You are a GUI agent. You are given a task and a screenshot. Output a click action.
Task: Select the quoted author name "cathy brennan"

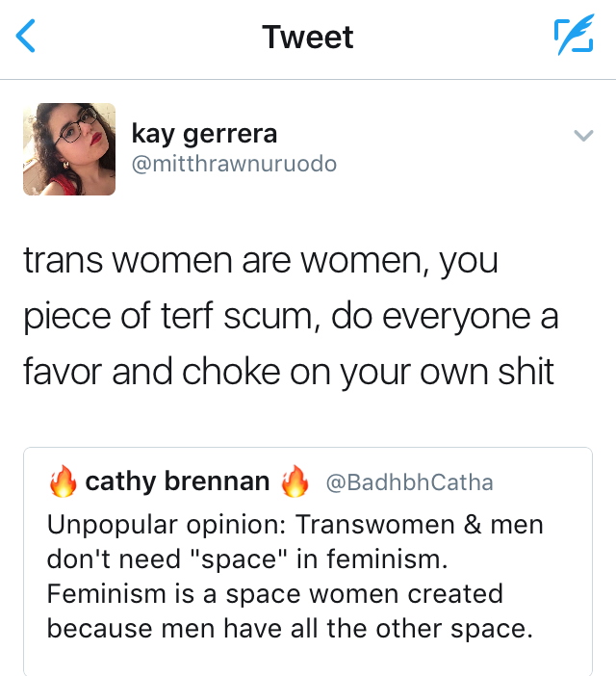click(x=178, y=481)
